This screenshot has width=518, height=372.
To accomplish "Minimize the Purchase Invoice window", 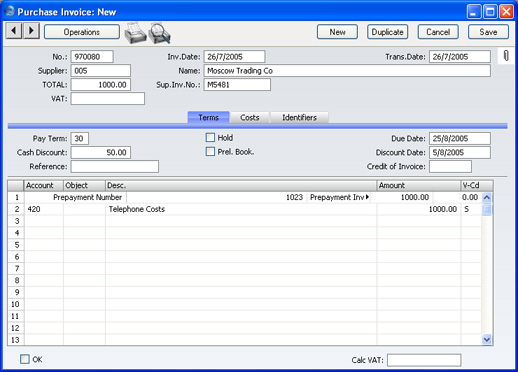I will pyautogui.click(x=474, y=12).
